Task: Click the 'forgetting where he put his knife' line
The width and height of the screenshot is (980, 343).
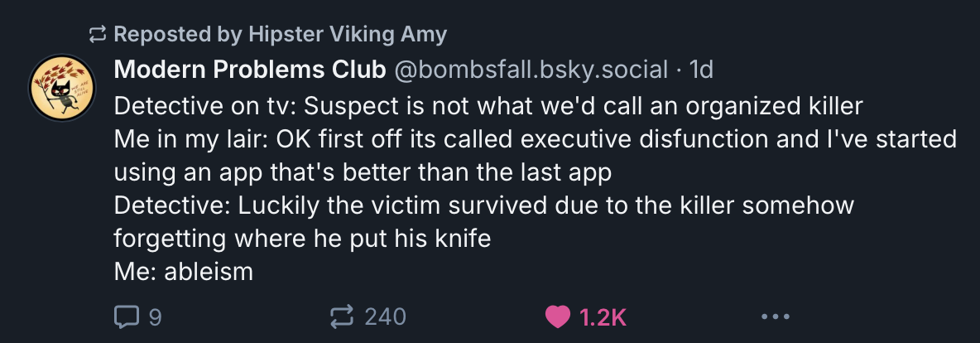Action: (302, 238)
